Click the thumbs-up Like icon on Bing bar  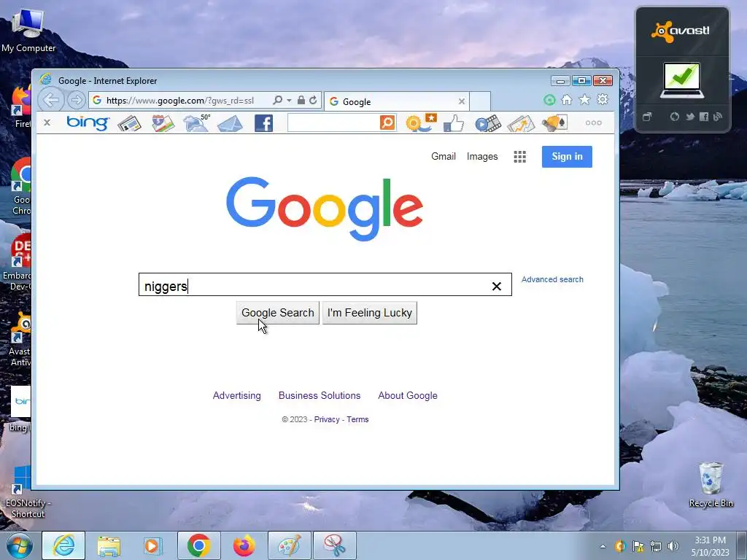point(453,123)
